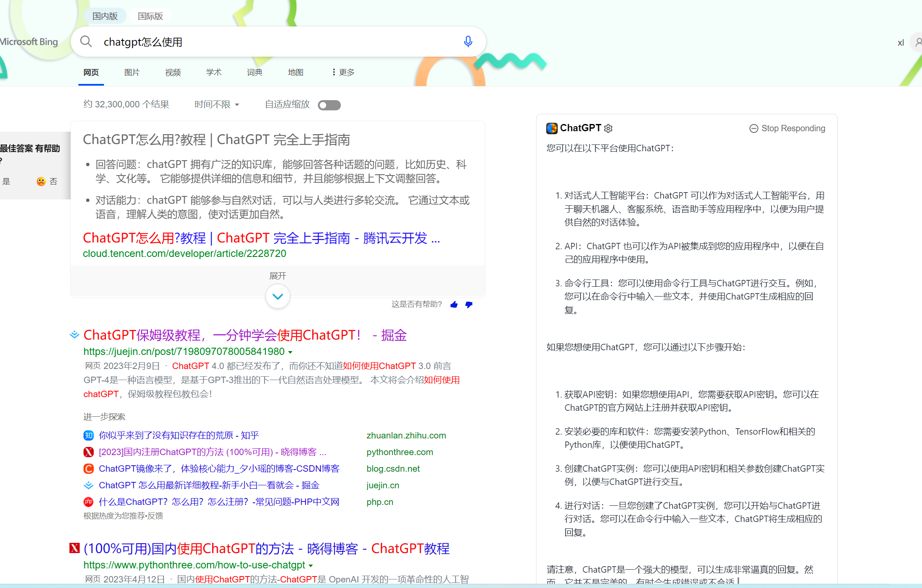
Task: Expand the featured answer with chevron button
Action: [278, 296]
